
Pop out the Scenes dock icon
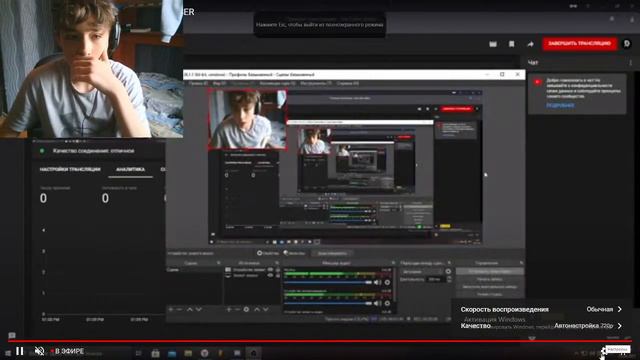(219, 263)
